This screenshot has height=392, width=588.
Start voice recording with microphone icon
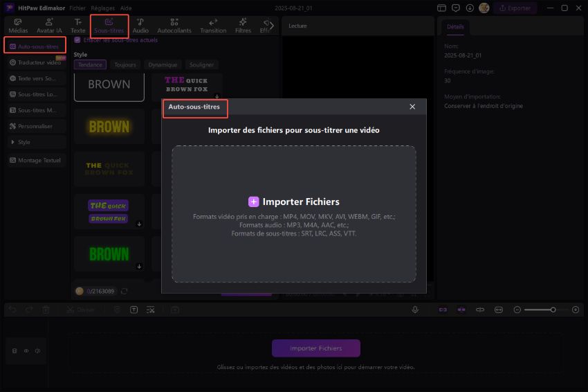tap(415, 310)
